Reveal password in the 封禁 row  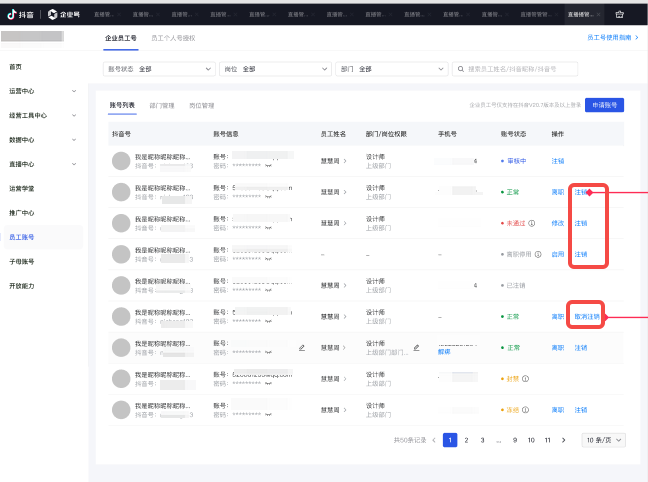[x=268, y=384]
